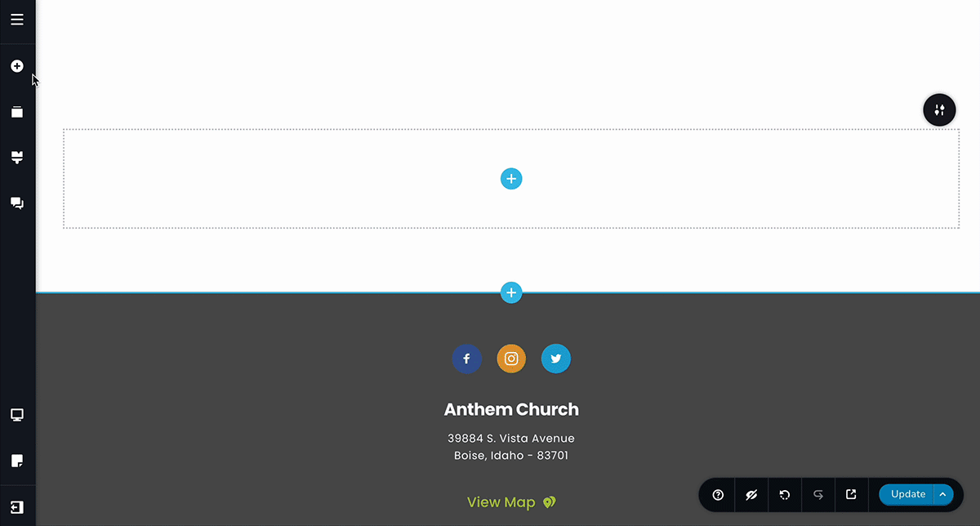Viewport: 980px width, 526px height.
Task: Open the Theme Builder icon
Action: click(x=17, y=157)
